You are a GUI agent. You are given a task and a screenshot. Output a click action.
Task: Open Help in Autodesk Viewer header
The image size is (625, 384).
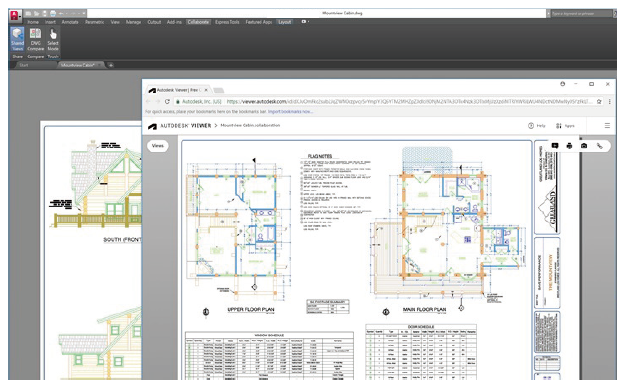point(537,126)
